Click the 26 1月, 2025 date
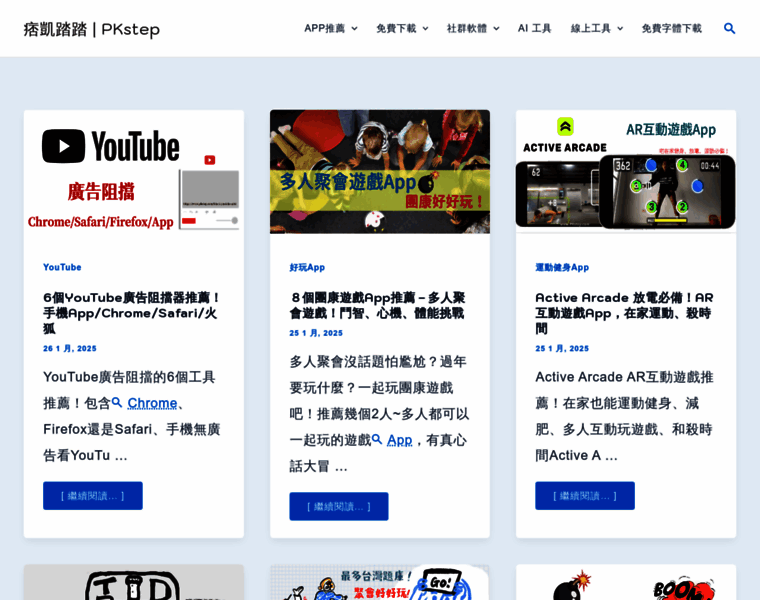The width and height of the screenshot is (760, 600). (70, 348)
